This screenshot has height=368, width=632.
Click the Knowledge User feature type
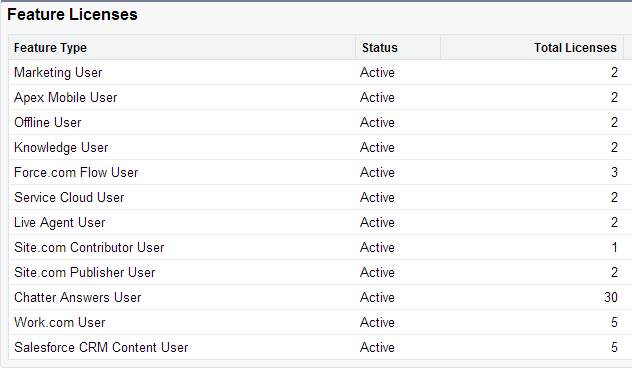61,148
